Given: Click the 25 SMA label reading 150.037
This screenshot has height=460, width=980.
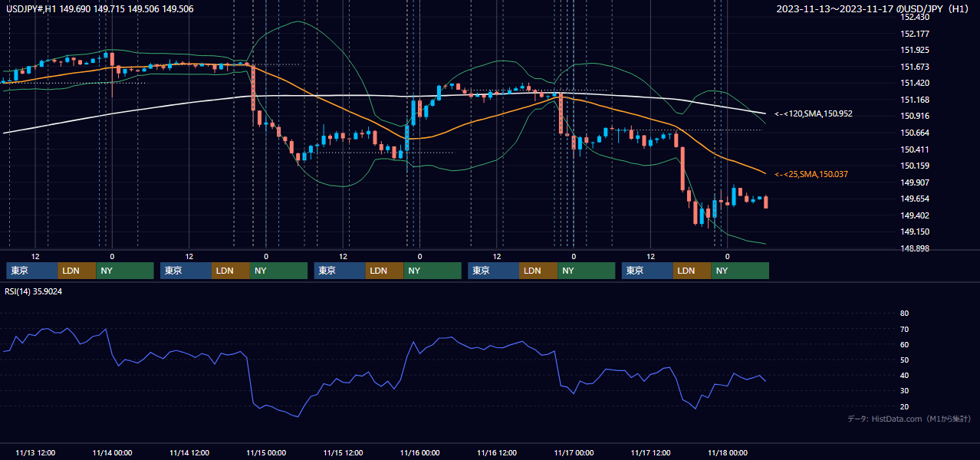Looking at the screenshot, I should point(811,174).
